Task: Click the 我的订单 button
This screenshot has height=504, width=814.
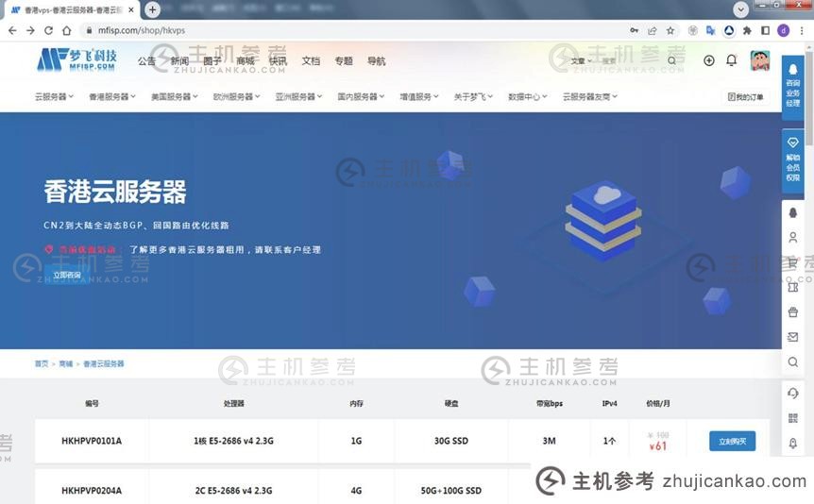Action: [745, 97]
